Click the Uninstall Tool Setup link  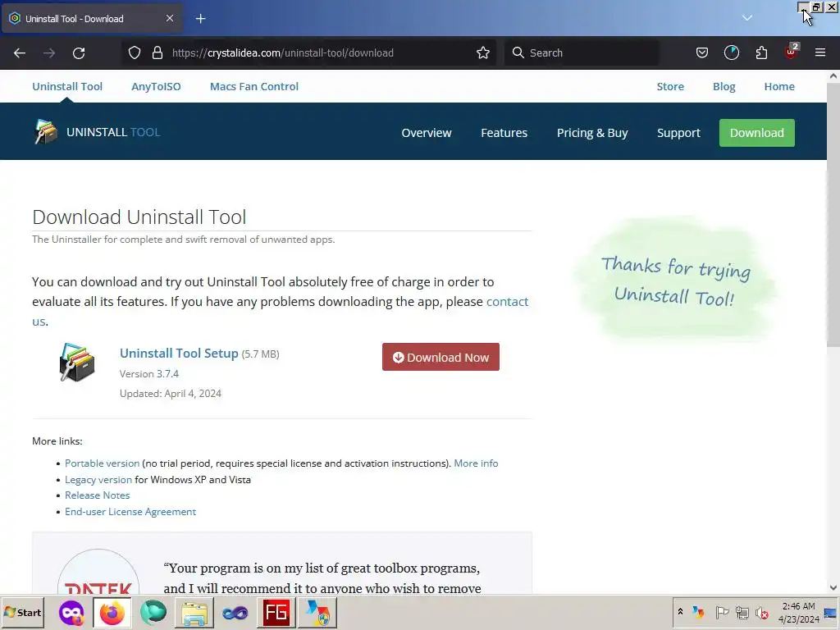point(179,353)
